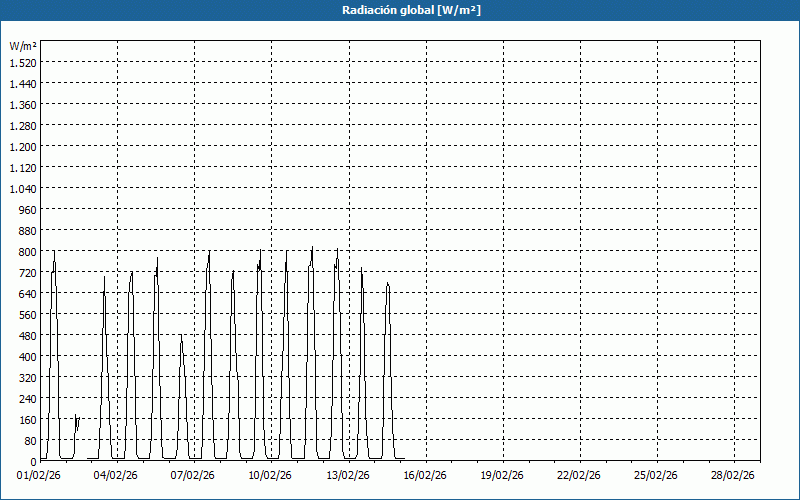Screen dimensions: 800x500
Task: Click the 1.520 value on the y-axis
Action: 22,62
